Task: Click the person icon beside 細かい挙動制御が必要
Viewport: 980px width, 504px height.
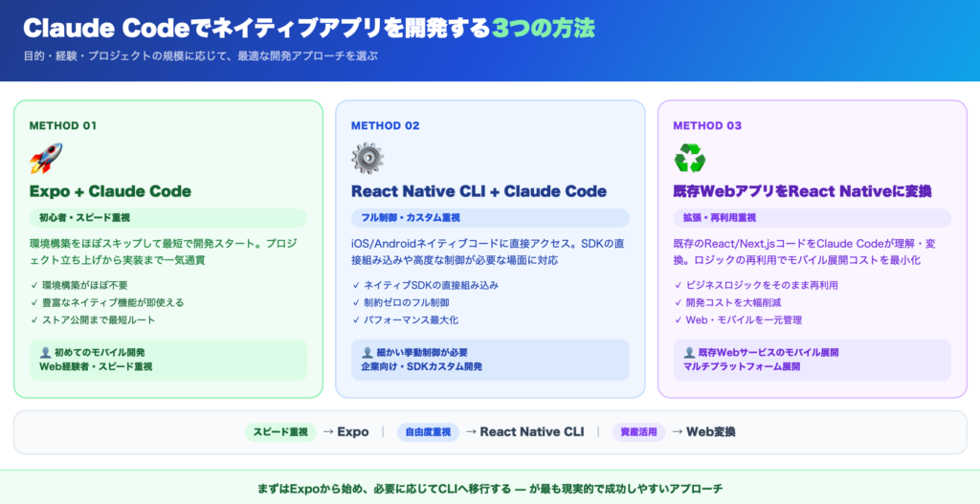Action: click(367, 353)
